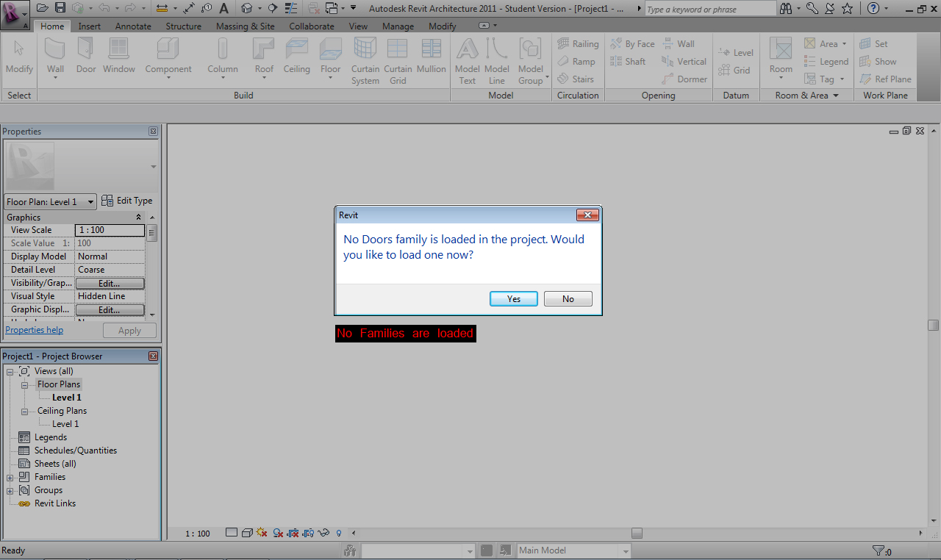Select the Door tool
The width and height of the screenshot is (941, 560).
pyautogui.click(x=86, y=57)
